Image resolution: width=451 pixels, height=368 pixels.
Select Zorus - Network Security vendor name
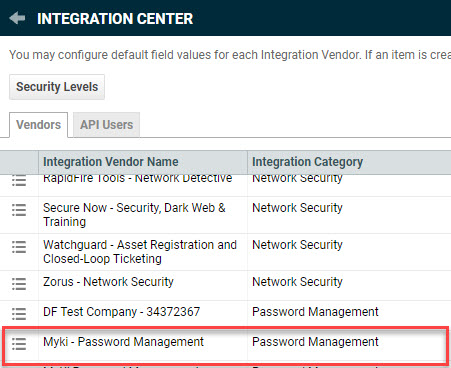(108, 282)
